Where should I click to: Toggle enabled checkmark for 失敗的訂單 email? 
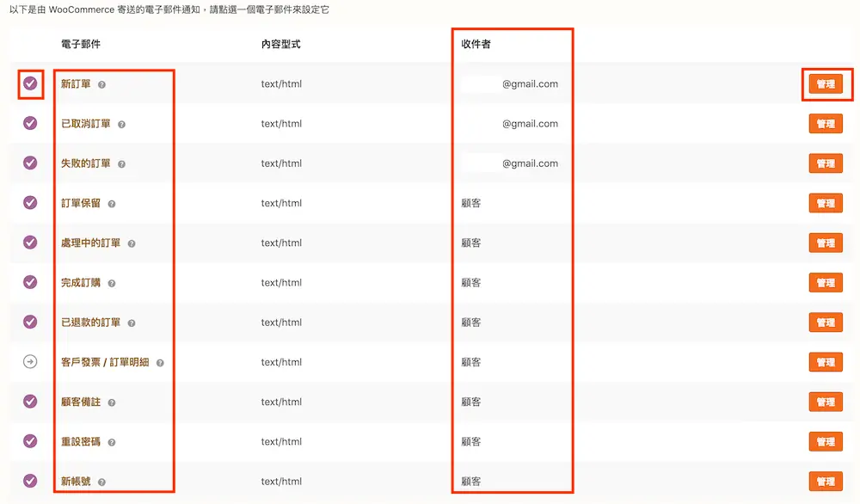[x=30, y=163]
